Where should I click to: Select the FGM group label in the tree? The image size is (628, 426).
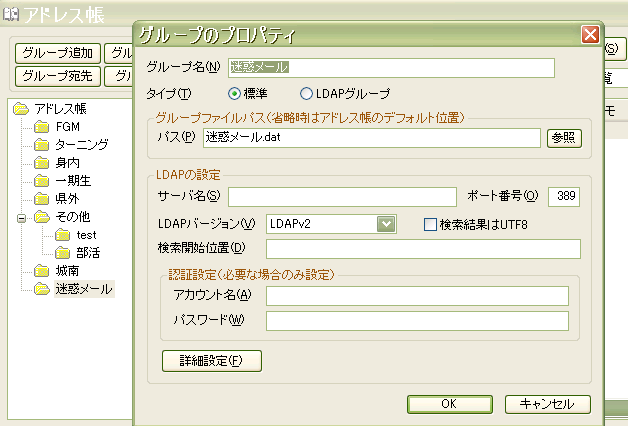[x=68, y=127]
